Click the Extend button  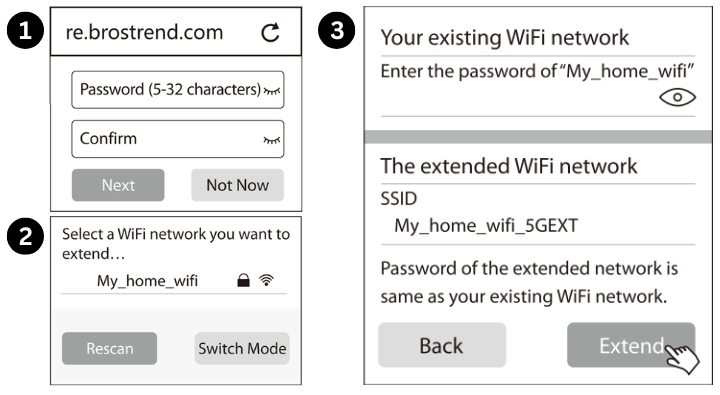631,345
